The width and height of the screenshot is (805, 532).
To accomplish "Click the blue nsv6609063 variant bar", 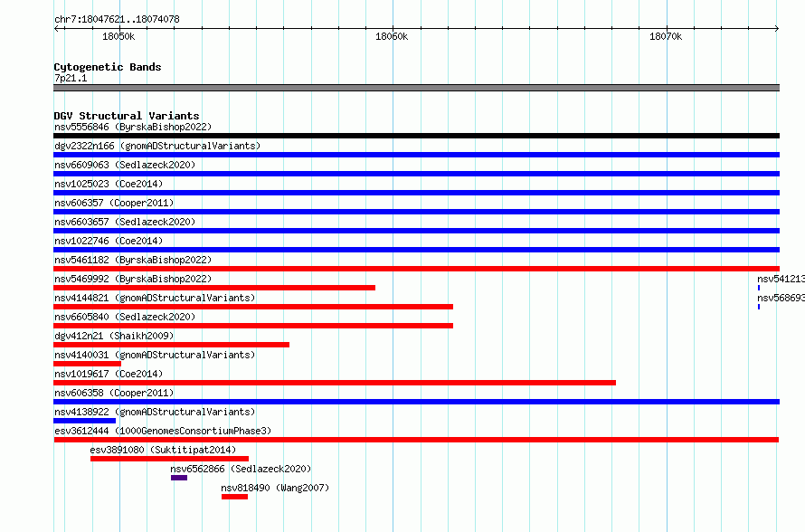I will coord(416,174).
